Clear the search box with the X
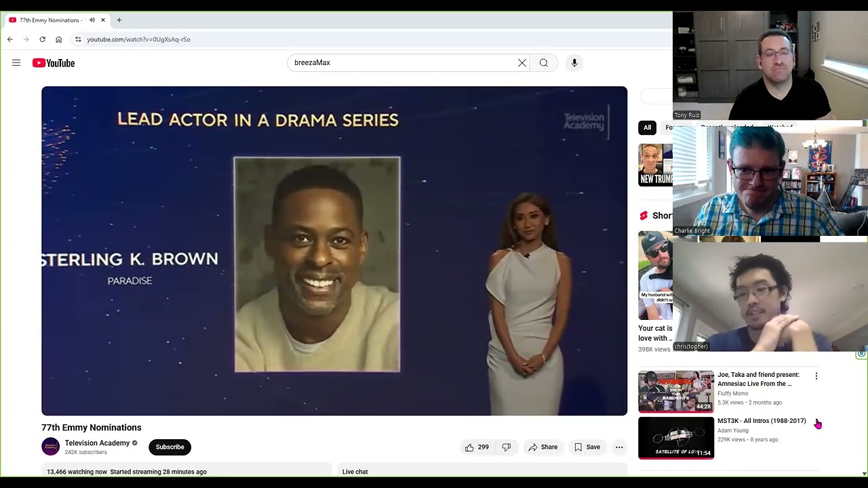 pos(522,63)
